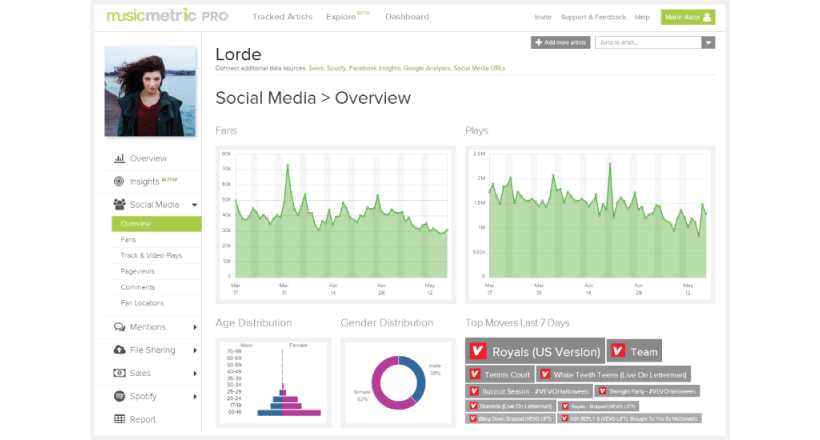
Task: Click the Report table icon
Action: point(120,419)
